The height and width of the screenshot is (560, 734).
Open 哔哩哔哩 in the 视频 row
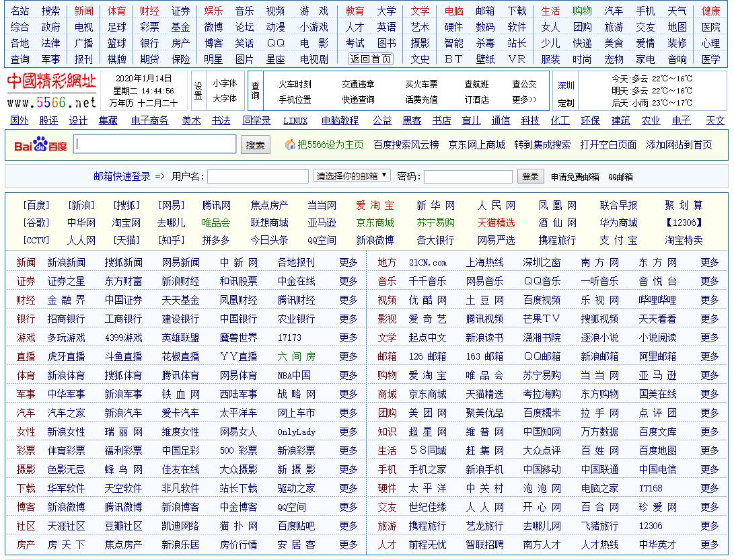click(657, 300)
